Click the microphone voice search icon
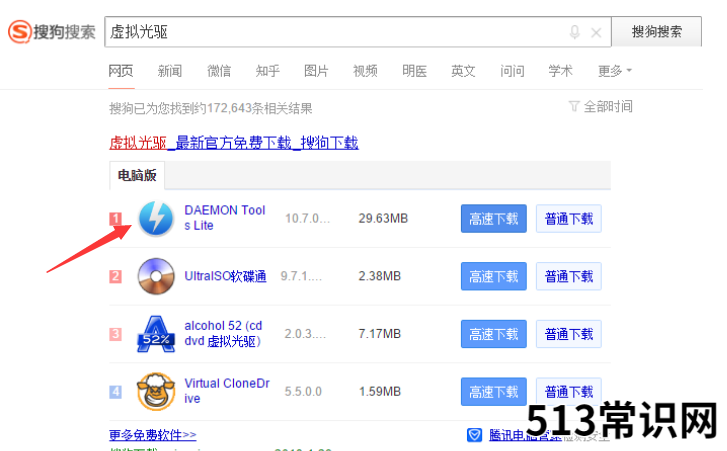 point(574,32)
